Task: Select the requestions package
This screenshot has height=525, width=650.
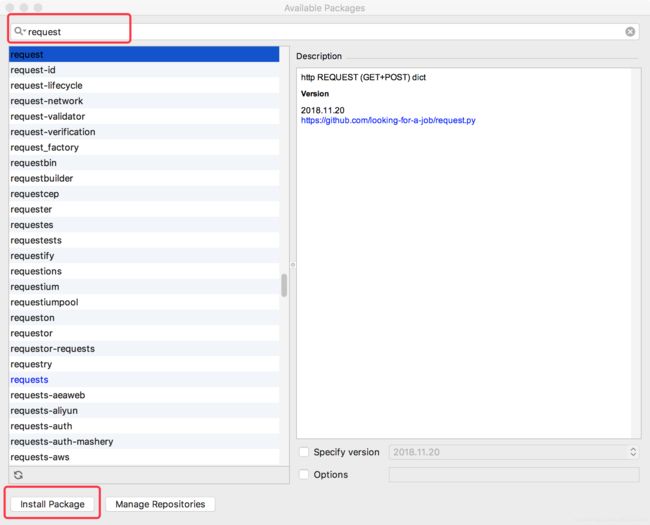Action: coord(144,271)
